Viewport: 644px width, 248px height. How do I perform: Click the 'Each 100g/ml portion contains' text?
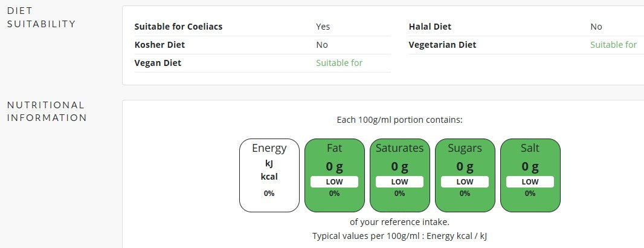click(399, 120)
